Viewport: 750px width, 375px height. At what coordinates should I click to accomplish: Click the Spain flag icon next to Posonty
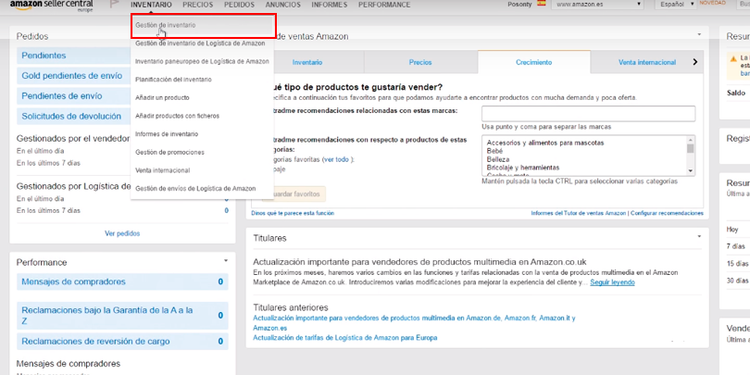click(541, 3)
